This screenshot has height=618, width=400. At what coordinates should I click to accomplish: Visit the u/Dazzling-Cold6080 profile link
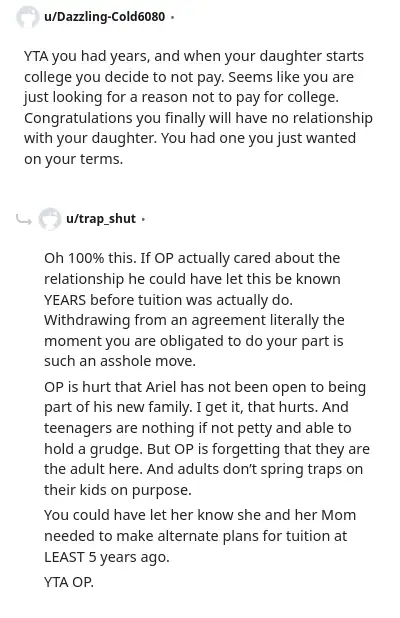click(x=104, y=17)
